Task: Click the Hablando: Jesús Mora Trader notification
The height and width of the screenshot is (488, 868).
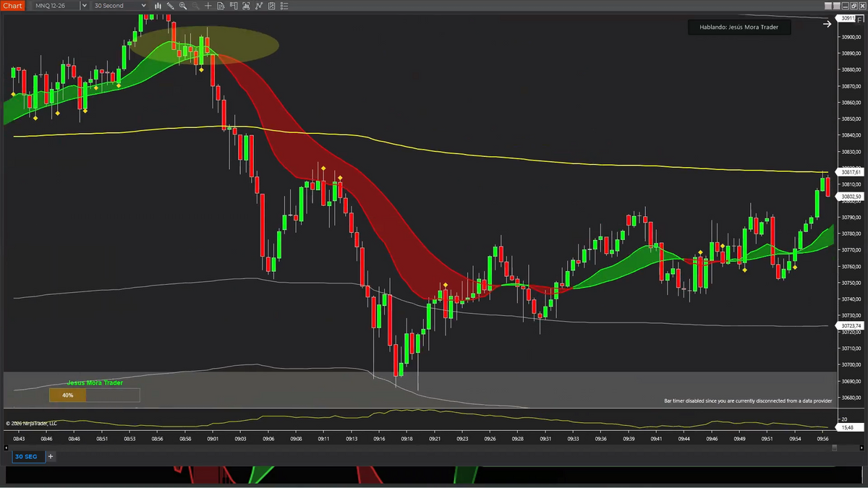Action: click(739, 27)
